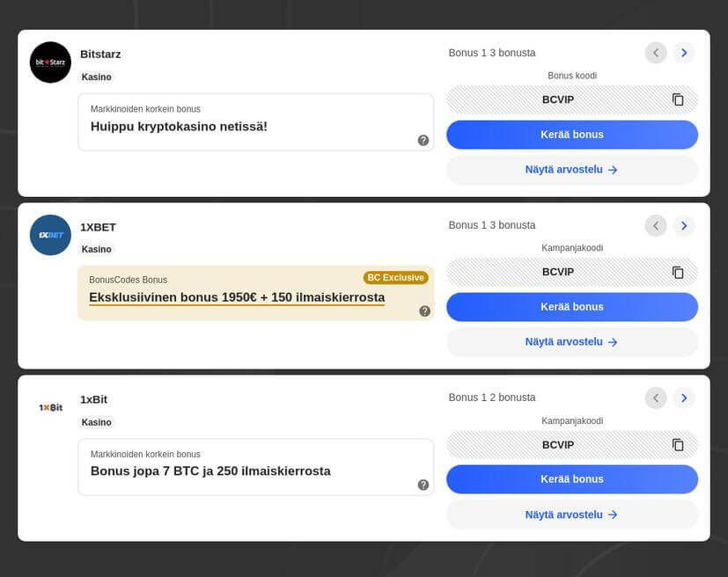Click the Bitstarz casino logo
The height and width of the screenshot is (577, 728).
(50, 62)
